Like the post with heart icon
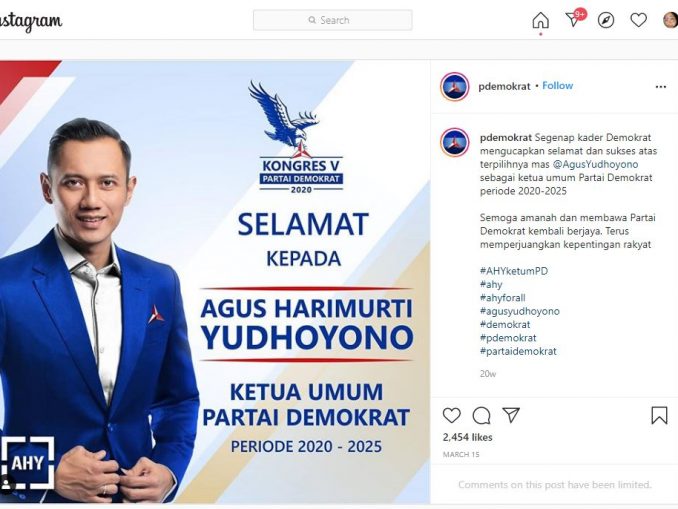 click(452, 415)
